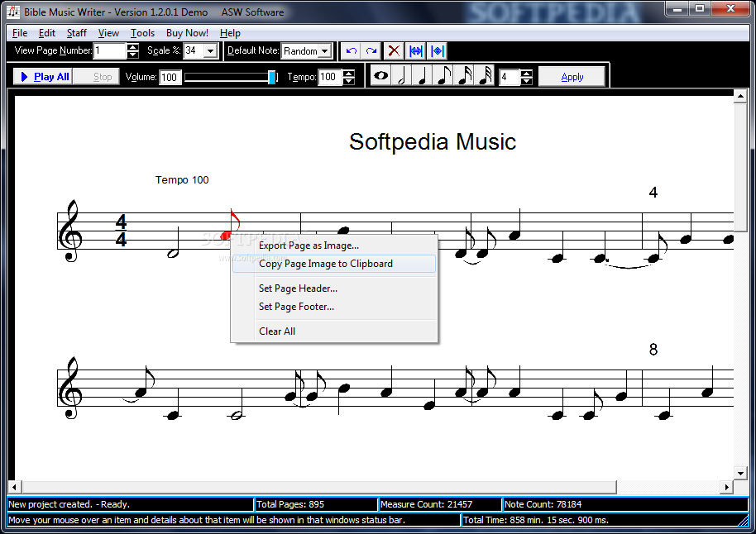Open the Buy Now! menu
This screenshot has height=534, width=756.
click(x=187, y=33)
